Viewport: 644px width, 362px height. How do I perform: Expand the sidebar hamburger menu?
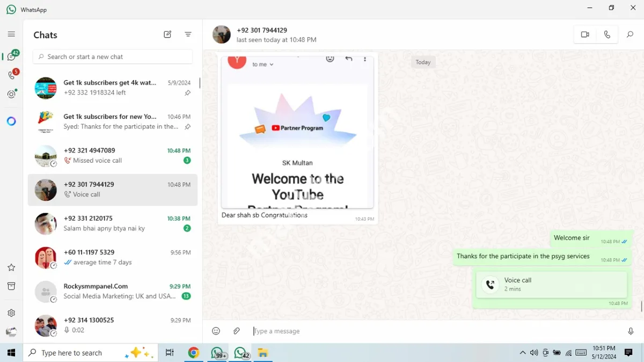pos(11,34)
